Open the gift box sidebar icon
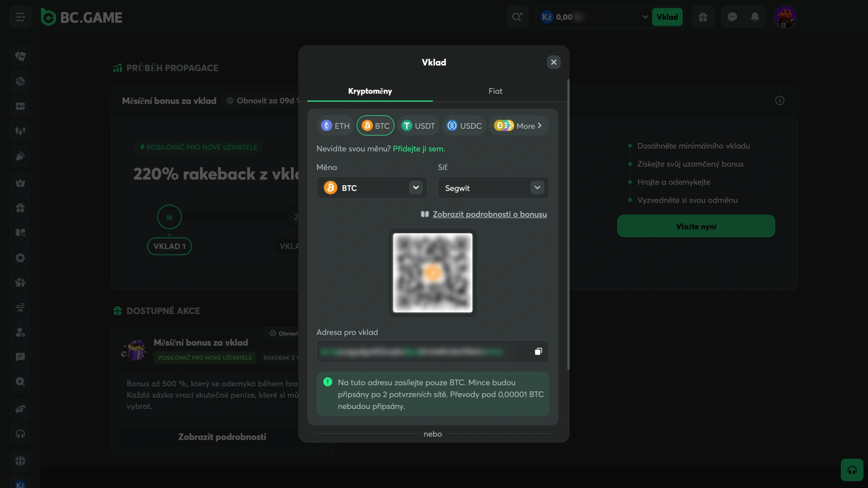Viewport: 868px width, 488px height. [20, 208]
